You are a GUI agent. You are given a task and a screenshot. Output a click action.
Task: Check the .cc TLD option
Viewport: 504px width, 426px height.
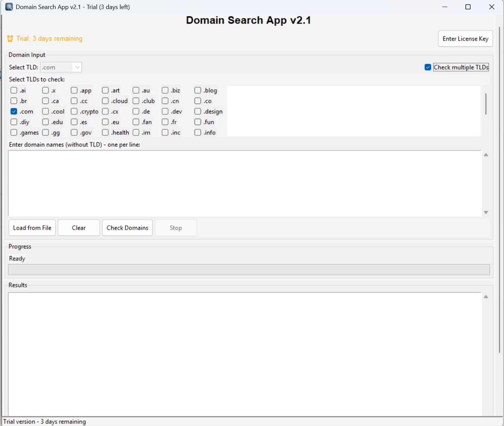click(x=74, y=101)
